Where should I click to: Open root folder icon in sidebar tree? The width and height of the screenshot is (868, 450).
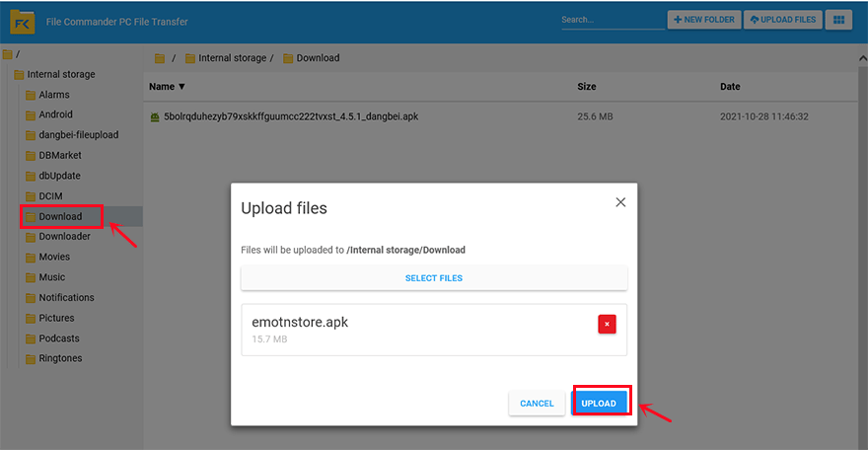click(7, 54)
